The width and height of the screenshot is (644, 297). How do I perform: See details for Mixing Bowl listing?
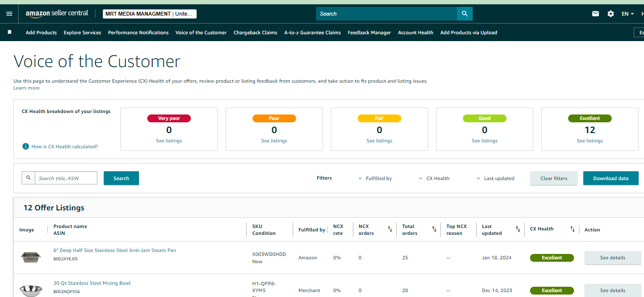tap(613, 291)
